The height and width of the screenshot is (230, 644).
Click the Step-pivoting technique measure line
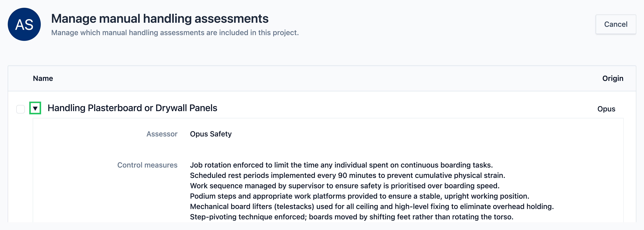(352, 217)
